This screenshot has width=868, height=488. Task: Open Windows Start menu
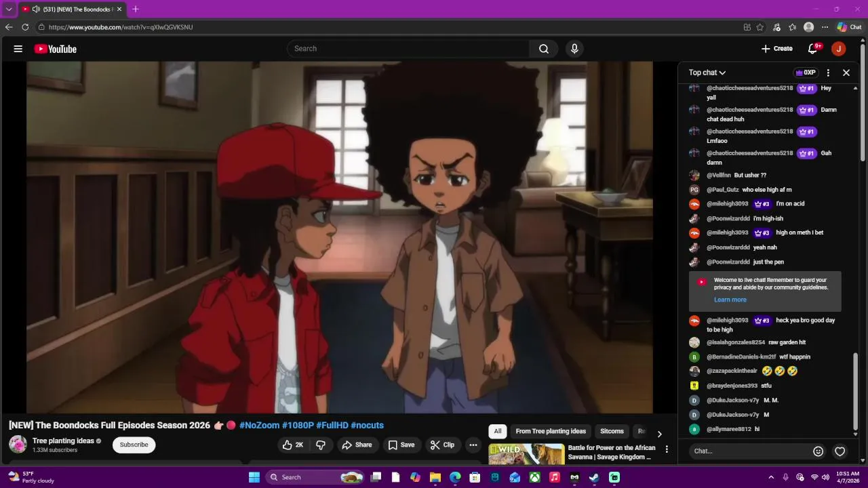point(254,477)
